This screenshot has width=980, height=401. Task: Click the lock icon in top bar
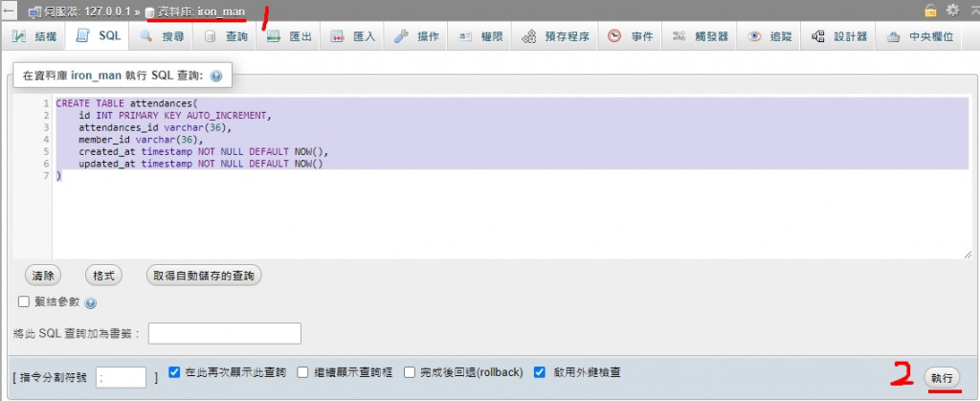click(x=930, y=10)
